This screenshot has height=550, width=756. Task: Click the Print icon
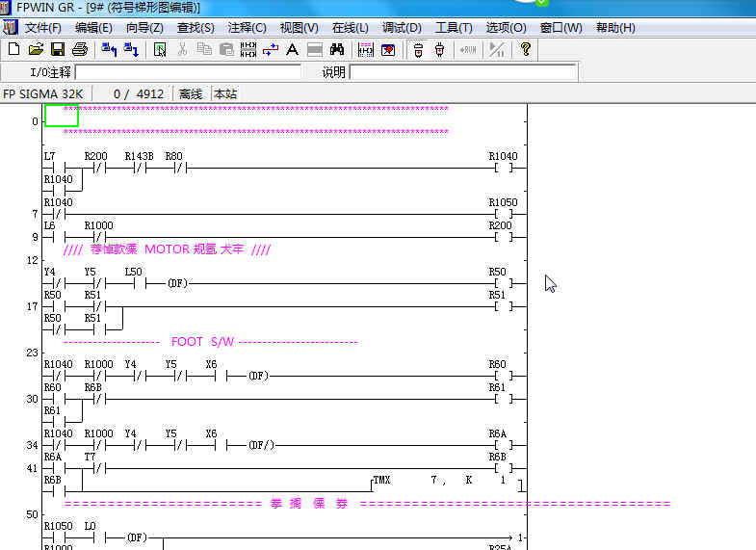point(79,49)
